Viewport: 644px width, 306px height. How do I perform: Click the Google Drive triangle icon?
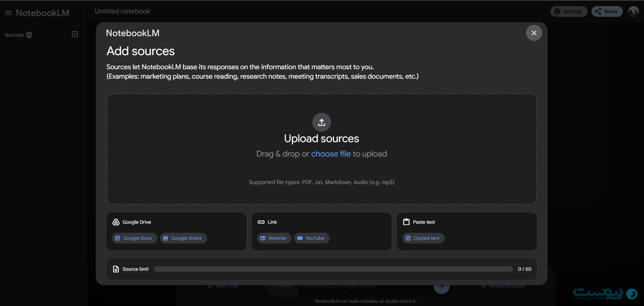click(116, 222)
